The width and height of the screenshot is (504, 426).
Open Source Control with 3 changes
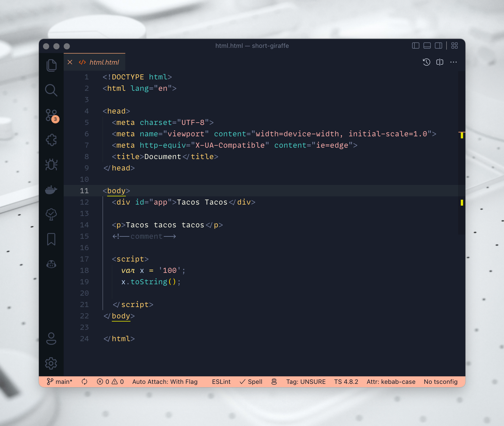pyautogui.click(x=51, y=115)
